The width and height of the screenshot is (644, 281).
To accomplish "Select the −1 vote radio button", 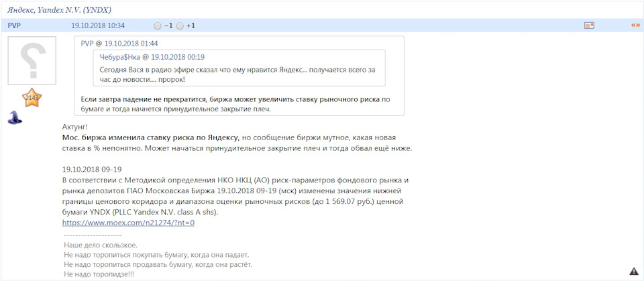I will point(157,26).
